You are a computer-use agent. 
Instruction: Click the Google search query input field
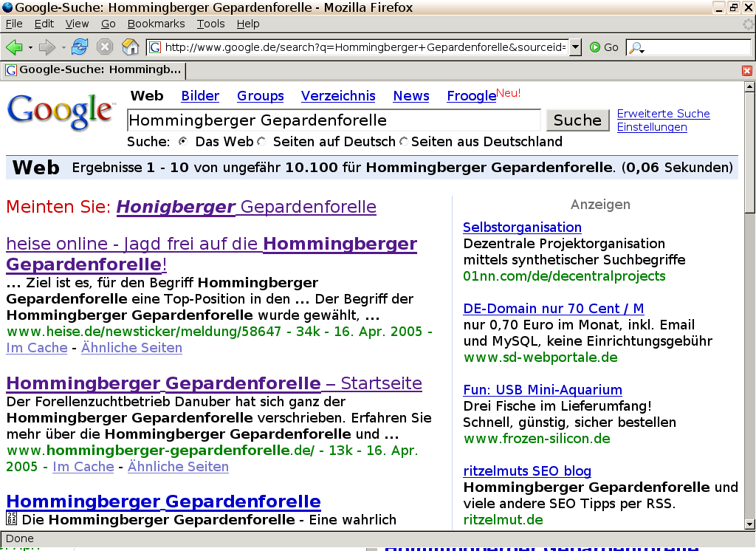334,120
